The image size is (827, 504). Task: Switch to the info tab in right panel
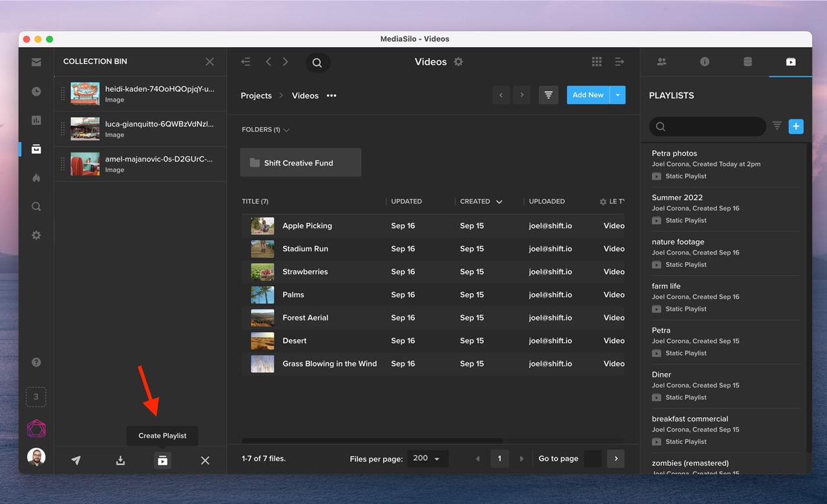pos(704,62)
